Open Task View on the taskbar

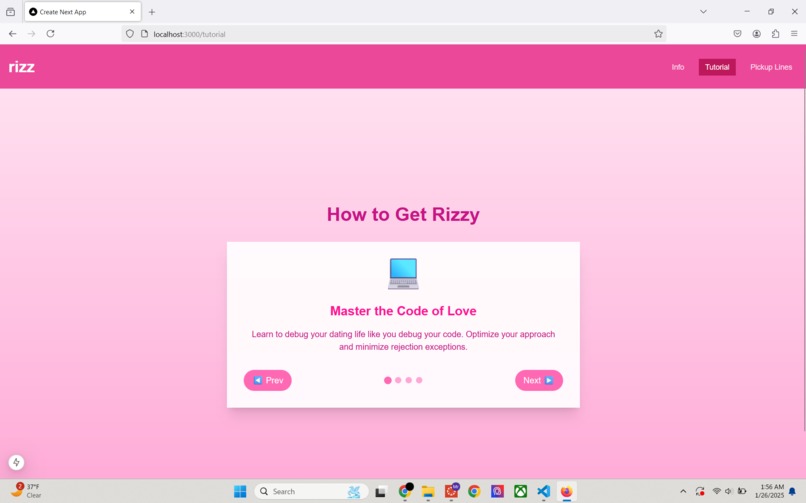coord(380,492)
